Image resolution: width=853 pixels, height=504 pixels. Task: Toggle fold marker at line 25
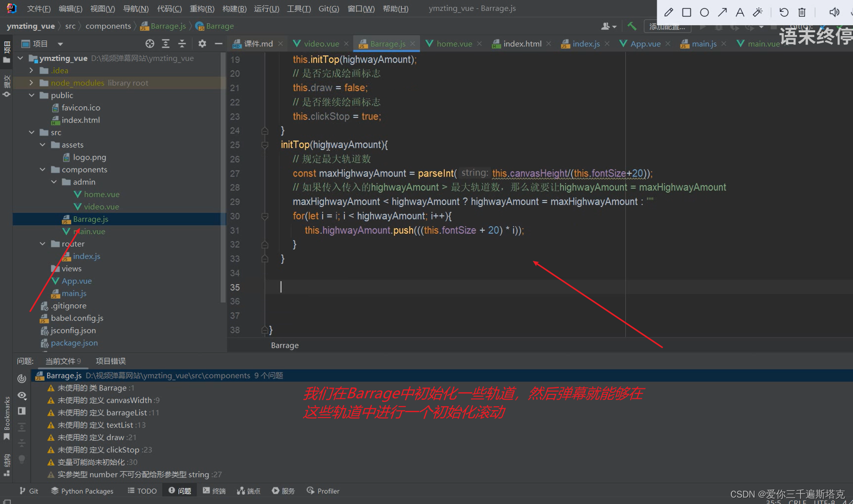coord(265,145)
